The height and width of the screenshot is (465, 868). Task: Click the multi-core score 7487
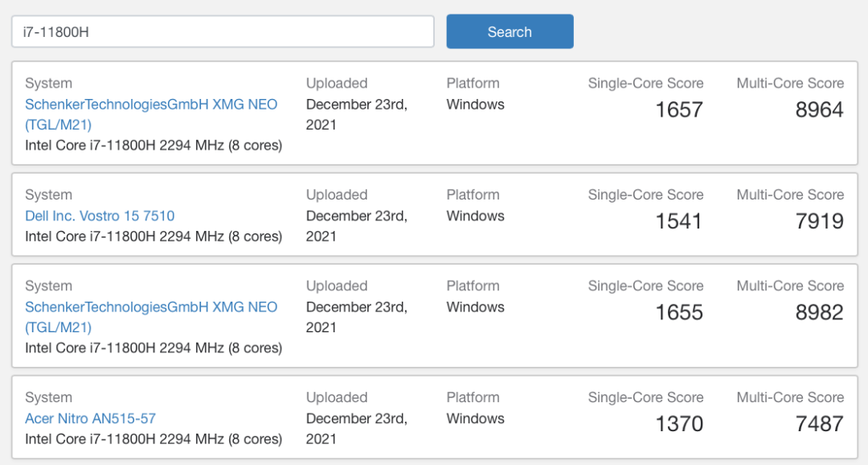(819, 424)
